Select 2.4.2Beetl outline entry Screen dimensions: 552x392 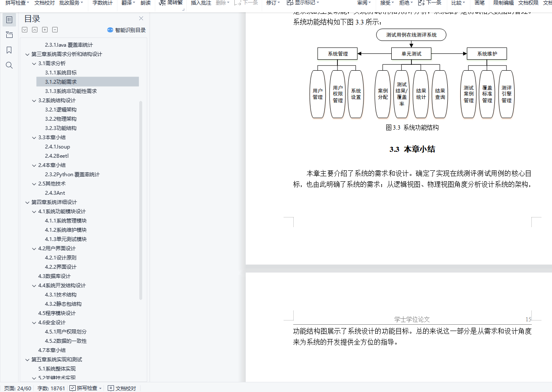pos(57,156)
